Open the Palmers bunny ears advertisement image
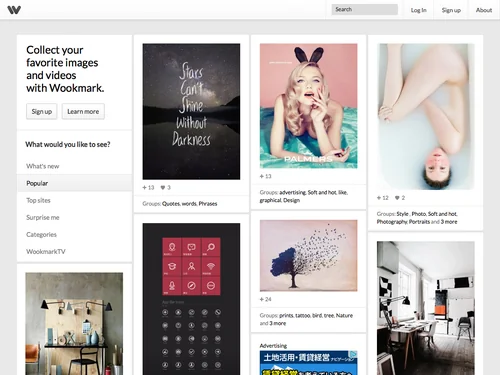This screenshot has width=500, height=375. [308, 106]
